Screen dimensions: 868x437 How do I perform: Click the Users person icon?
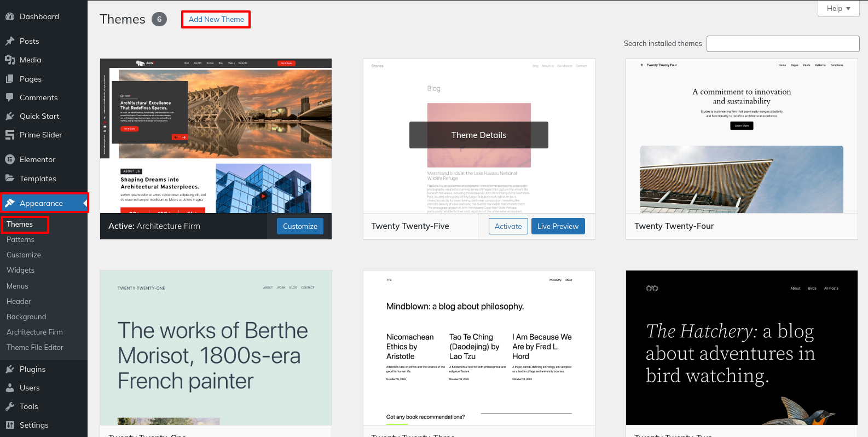pyautogui.click(x=10, y=388)
